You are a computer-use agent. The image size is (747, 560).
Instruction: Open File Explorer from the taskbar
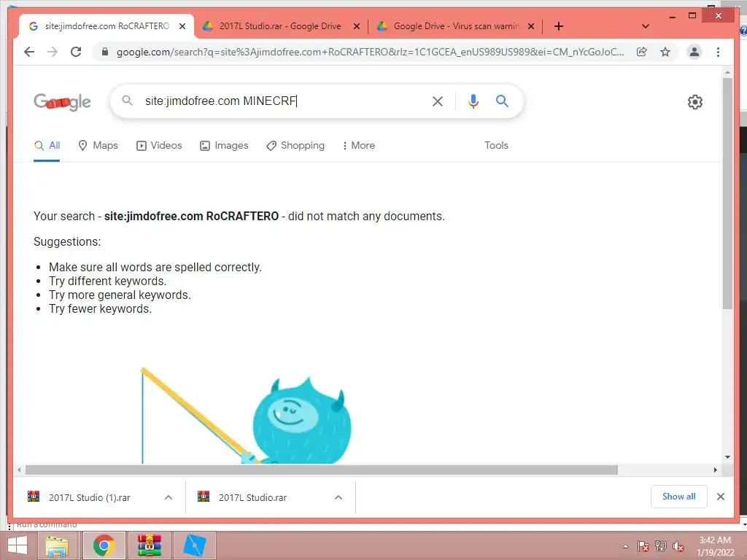(x=57, y=545)
